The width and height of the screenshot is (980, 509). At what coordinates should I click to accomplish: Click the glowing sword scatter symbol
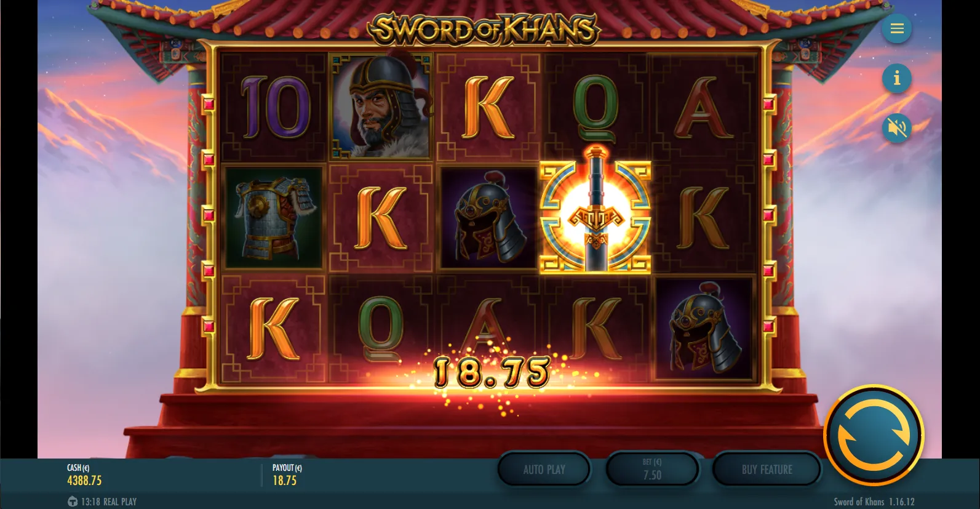[595, 210]
